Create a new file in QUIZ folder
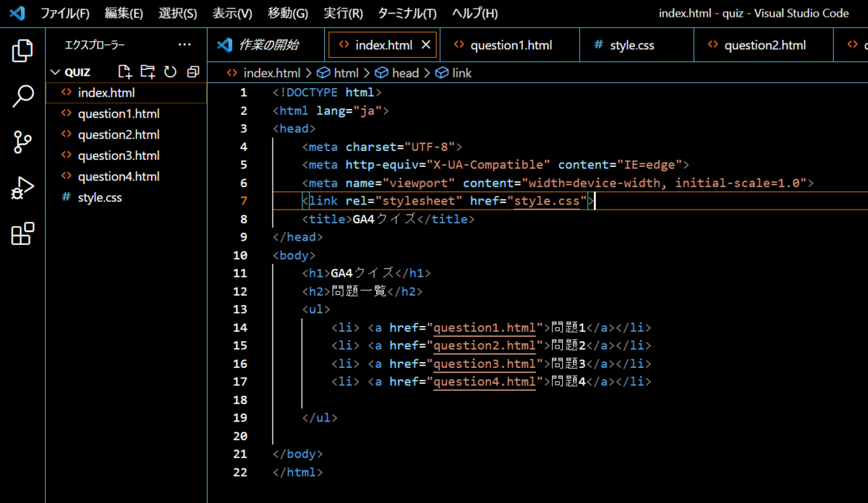868x503 pixels. click(125, 72)
